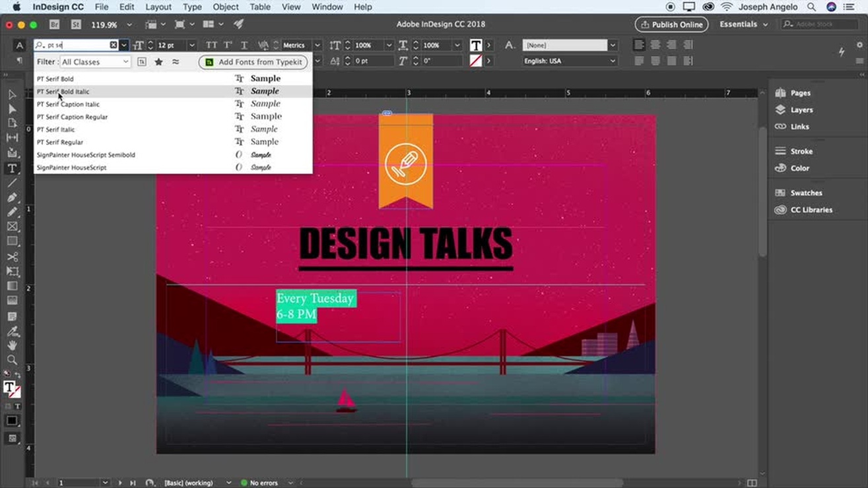Open the Filter All Classes dropdown
Image resolution: width=868 pixels, height=488 pixels.
click(95, 62)
